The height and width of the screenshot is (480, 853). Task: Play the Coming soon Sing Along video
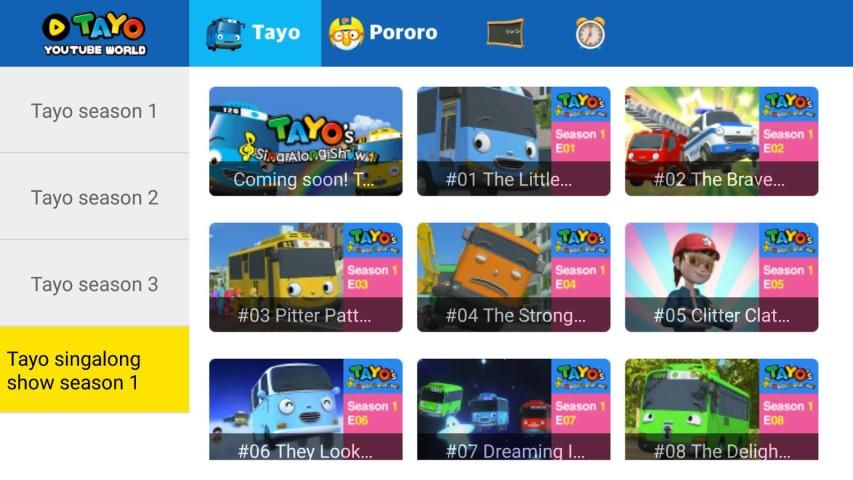[x=306, y=141]
